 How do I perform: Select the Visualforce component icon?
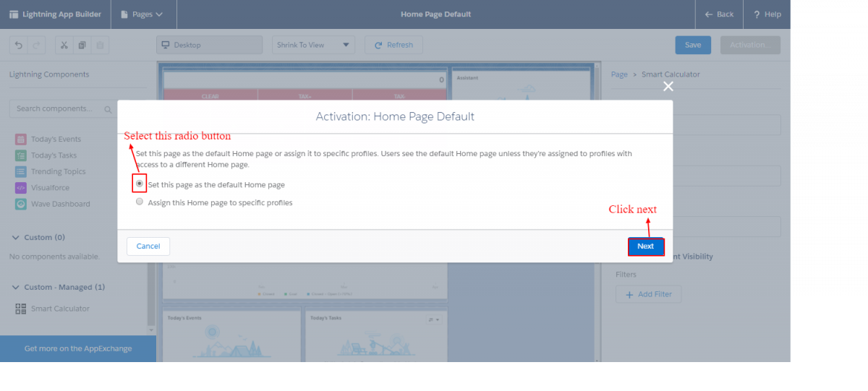tap(21, 188)
